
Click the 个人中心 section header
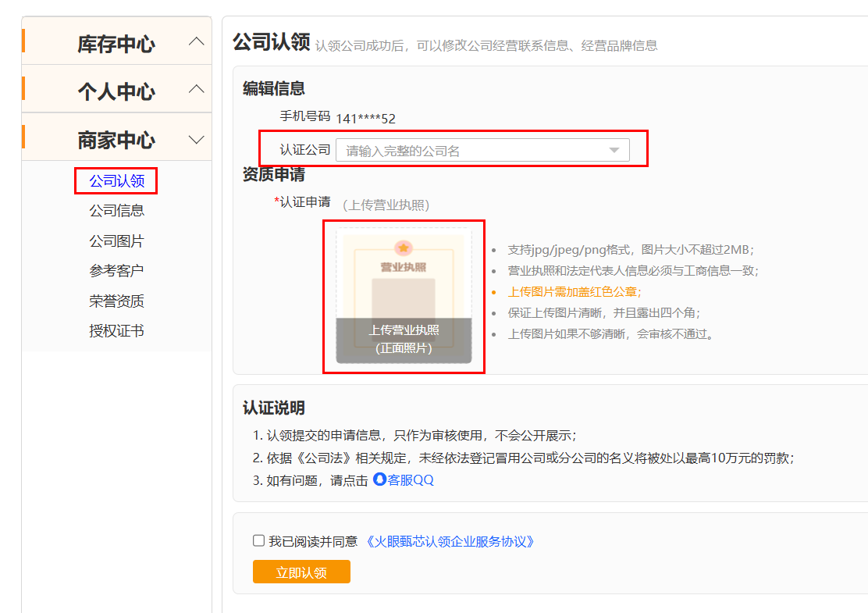[117, 89]
